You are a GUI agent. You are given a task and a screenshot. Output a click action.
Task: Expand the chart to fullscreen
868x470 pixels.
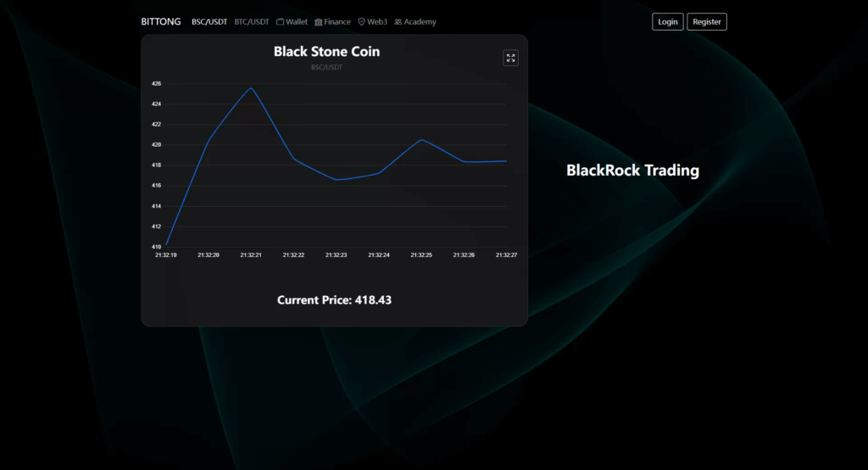coord(510,58)
